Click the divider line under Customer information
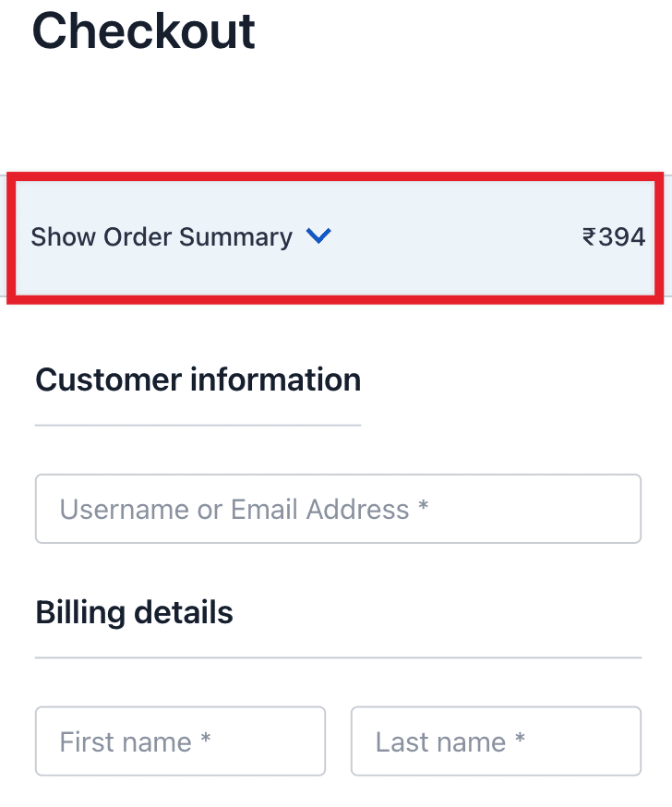 coord(198,425)
